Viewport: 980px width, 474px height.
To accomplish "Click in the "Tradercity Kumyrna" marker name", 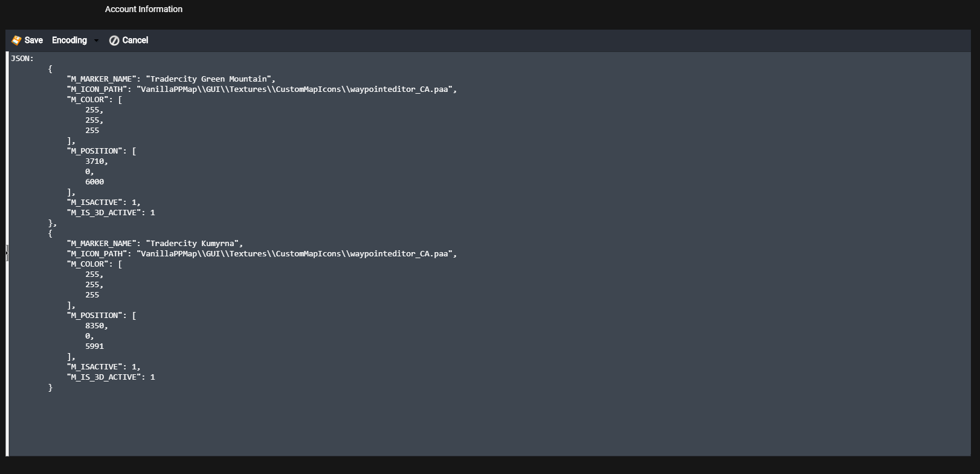I will 194,244.
